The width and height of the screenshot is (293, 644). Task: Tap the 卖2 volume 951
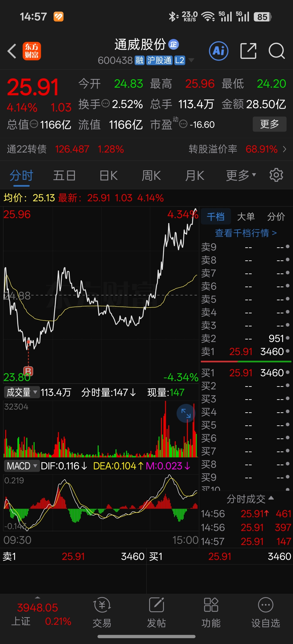(x=276, y=339)
